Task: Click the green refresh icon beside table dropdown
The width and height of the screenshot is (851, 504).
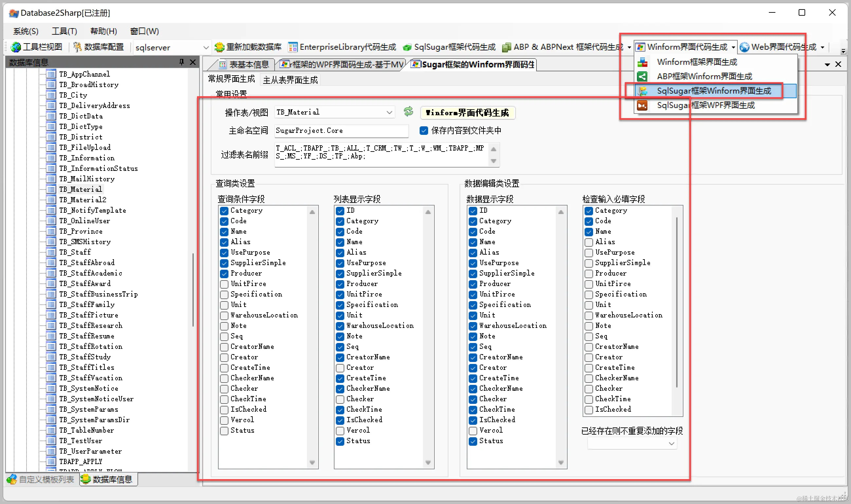Action: [x=408, y=112]
